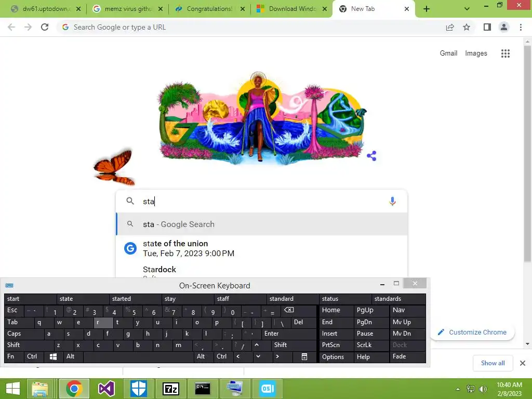Show hidden tray icons arrow
The width and height of the screenshot is (532, 399).
tap(458, 389)
